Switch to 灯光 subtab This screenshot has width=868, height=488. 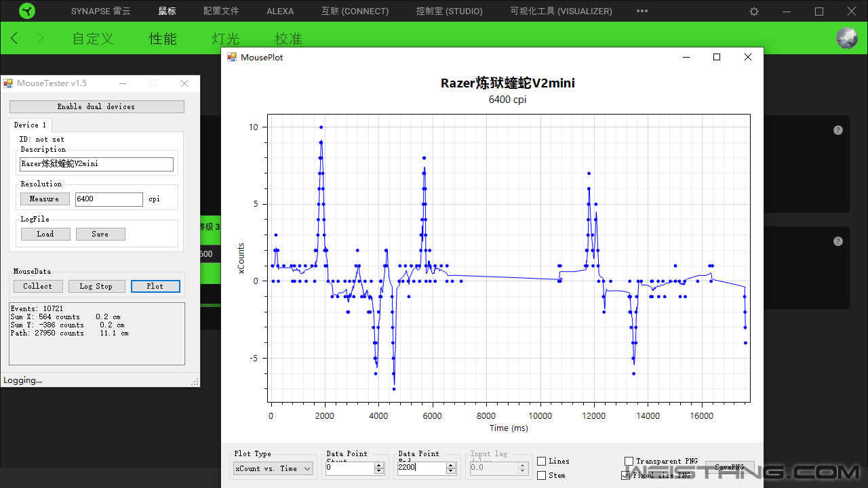pos(226,39)
